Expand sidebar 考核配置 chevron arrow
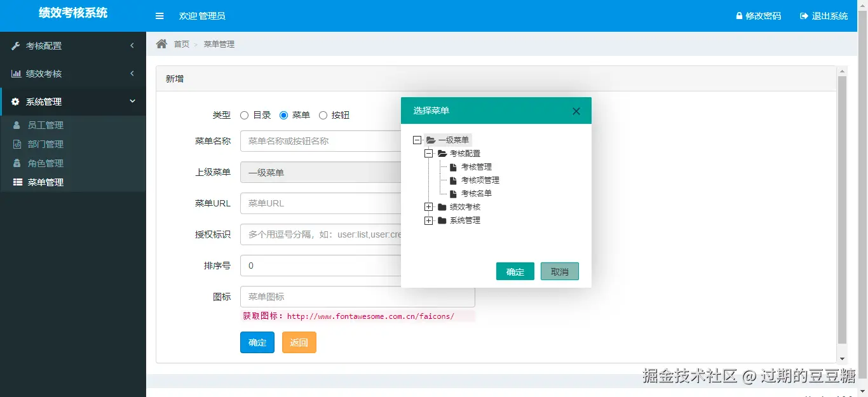Viewport: 868px width, 397px height. coord(132,46)
